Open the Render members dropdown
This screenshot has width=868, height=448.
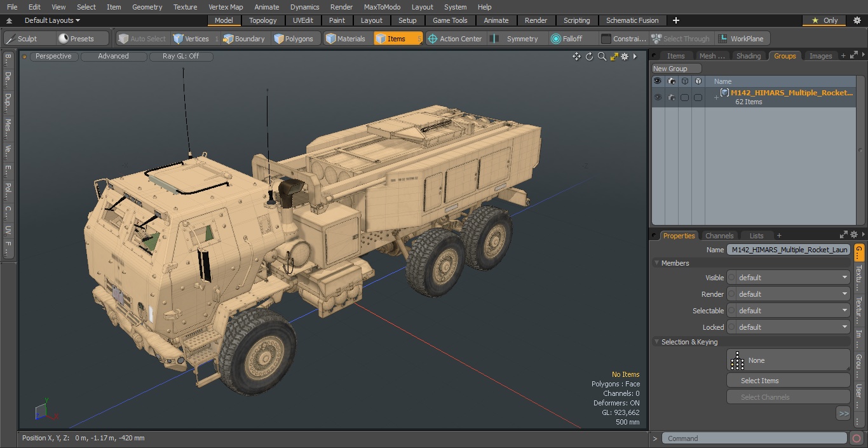coord(788,294)
